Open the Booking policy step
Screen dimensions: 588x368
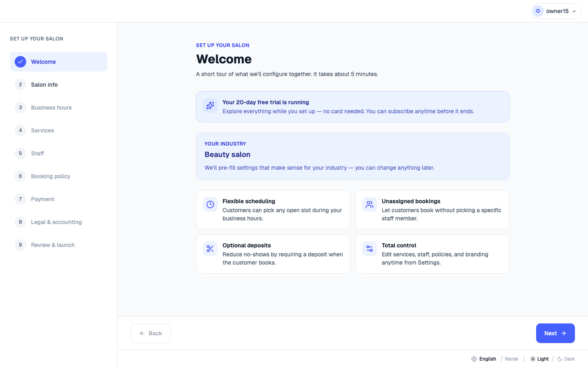(x=58, y=176)
